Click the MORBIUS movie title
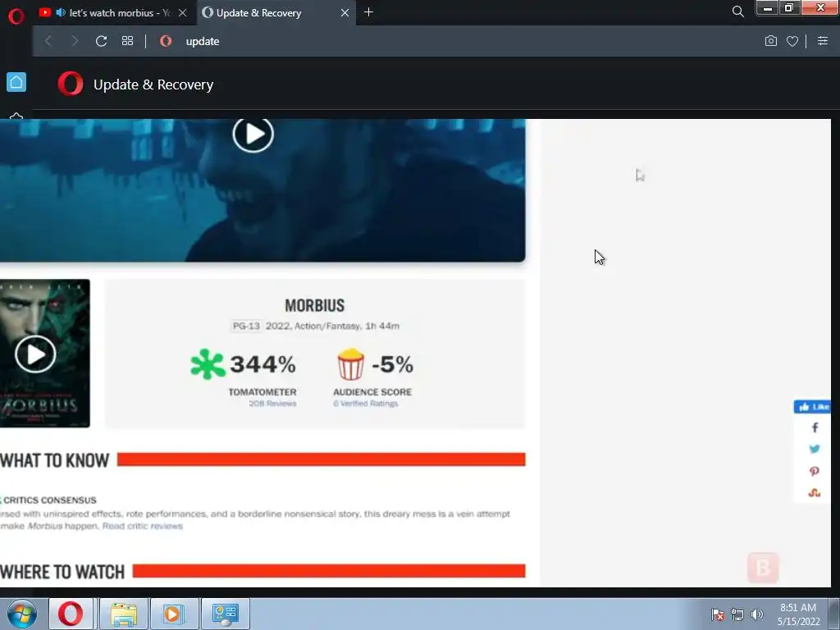 pyautogui.click(x=314, y=306)
